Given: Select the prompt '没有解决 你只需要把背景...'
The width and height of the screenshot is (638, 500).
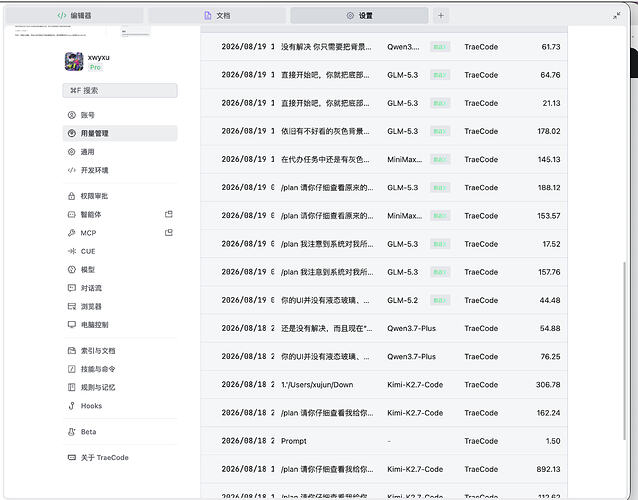Looking at the screenshot, I should pos(326,47).
